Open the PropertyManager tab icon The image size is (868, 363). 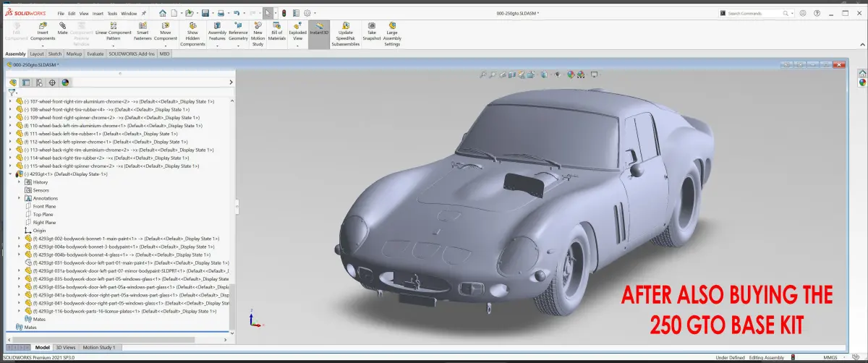27,82
